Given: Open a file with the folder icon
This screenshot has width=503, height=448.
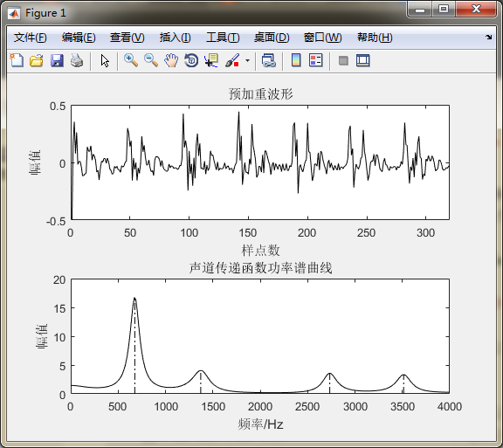Looking at the screenshot, I should tap(37, 60).
